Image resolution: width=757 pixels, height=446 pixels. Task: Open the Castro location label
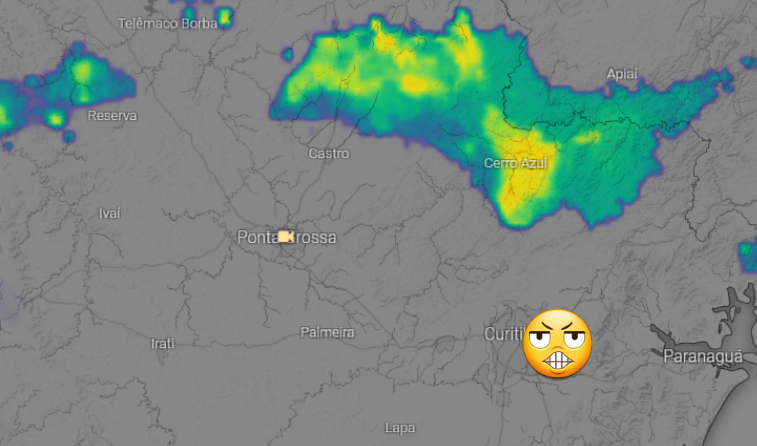point(329,153)
